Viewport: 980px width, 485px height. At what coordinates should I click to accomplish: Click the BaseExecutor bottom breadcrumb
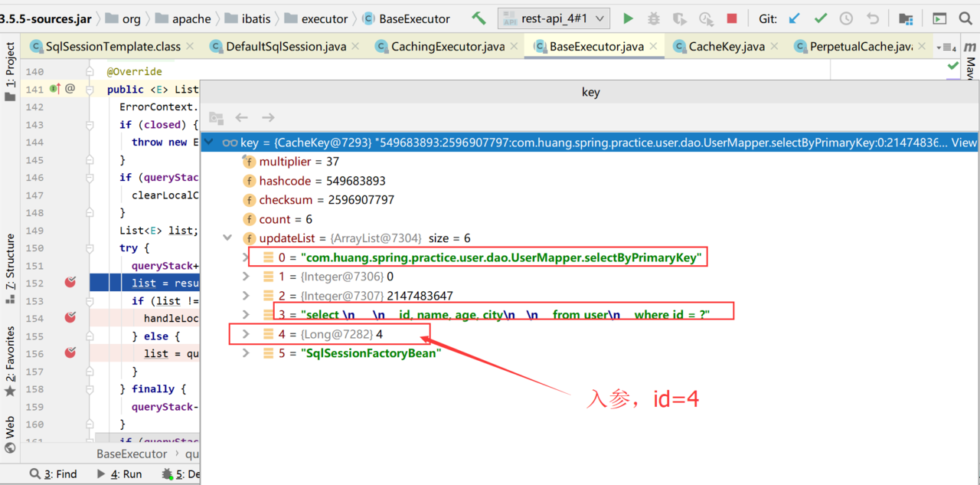132,454
